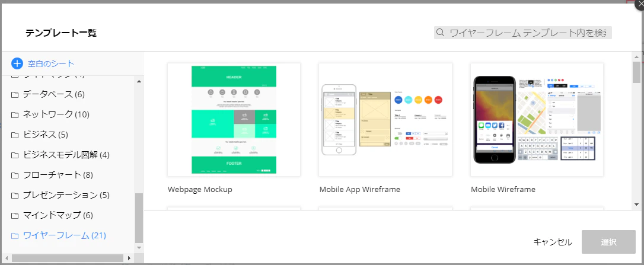
Task: Click template grid scrollbar thumb
Action: point(637,72)
